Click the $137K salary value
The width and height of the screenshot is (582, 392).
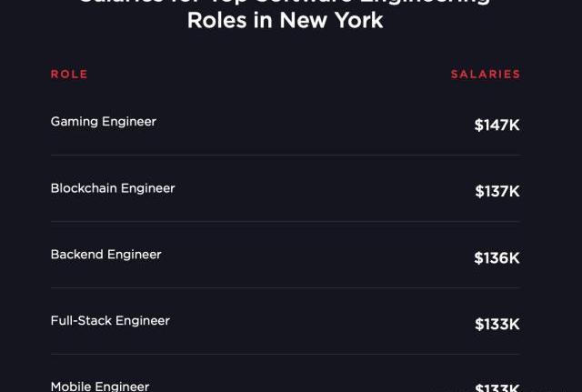[x=497, y=192]
